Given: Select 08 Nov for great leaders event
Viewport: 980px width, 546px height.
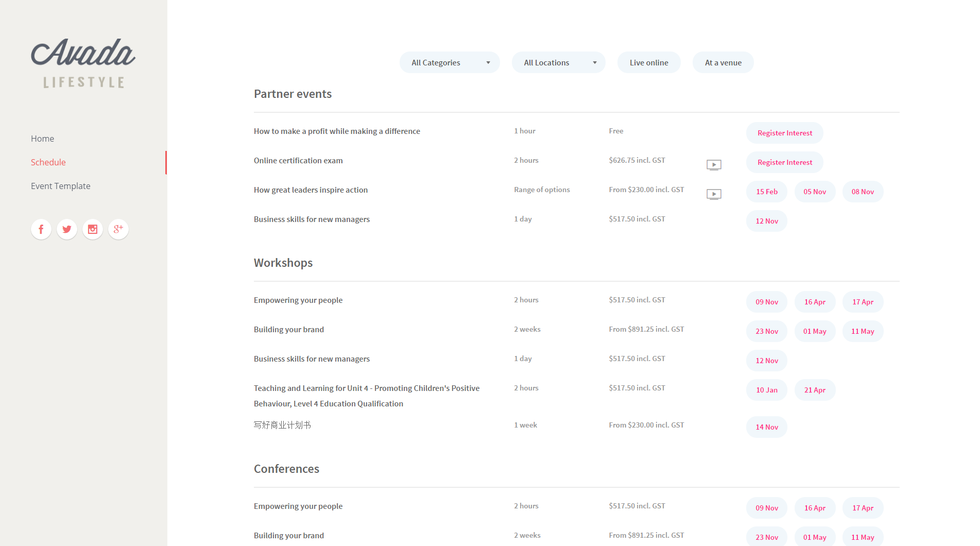Looking at the screenshot, I should pyautogui.click(x=863, y=192).
